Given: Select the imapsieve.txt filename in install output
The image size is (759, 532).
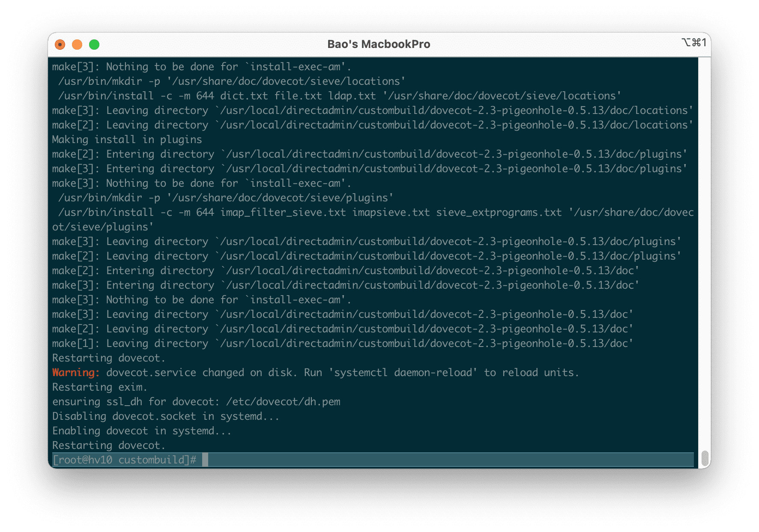Looking at the screenshot, I should point(391,212).
